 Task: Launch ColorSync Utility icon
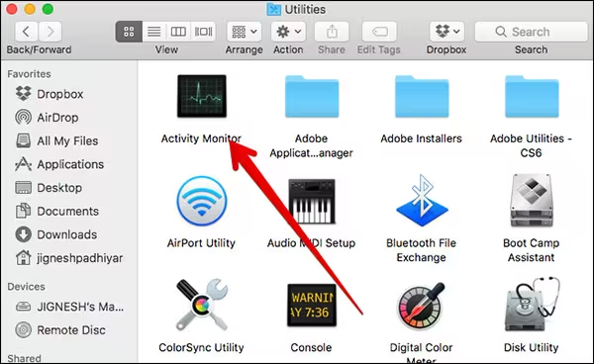[x=202, y=305]
